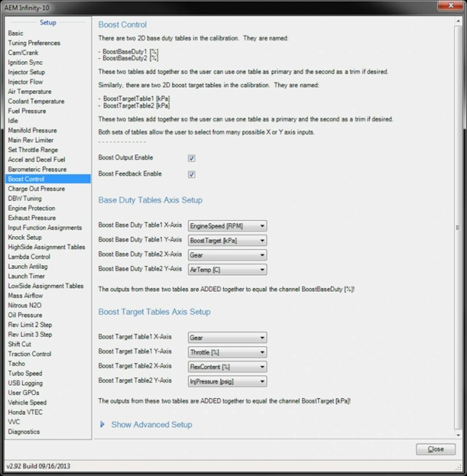Enable the Boost Output Enable checkbox
Image resolution: width=467 pixels, height=476 pixels.
[x=191, y=158]
